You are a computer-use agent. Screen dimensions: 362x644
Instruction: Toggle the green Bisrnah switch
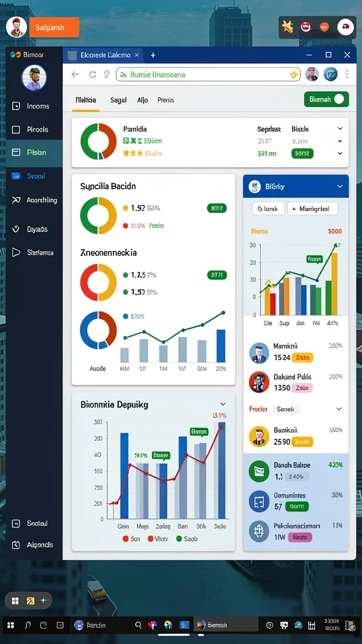point(327,99)
